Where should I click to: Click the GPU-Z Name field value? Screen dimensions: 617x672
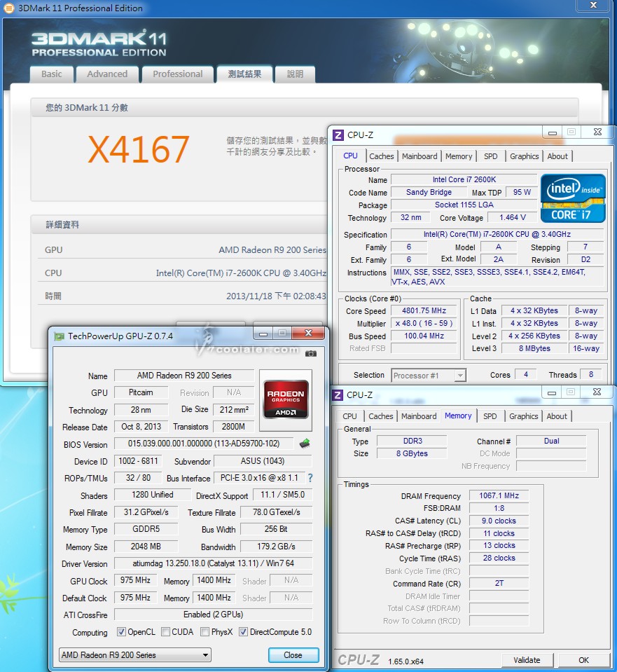(184, 376)
